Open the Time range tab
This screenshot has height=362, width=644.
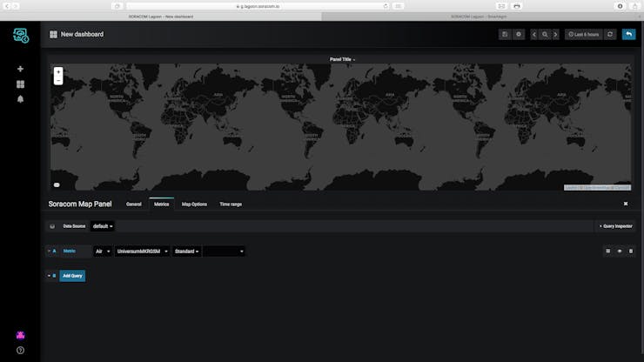coord(231,204)
